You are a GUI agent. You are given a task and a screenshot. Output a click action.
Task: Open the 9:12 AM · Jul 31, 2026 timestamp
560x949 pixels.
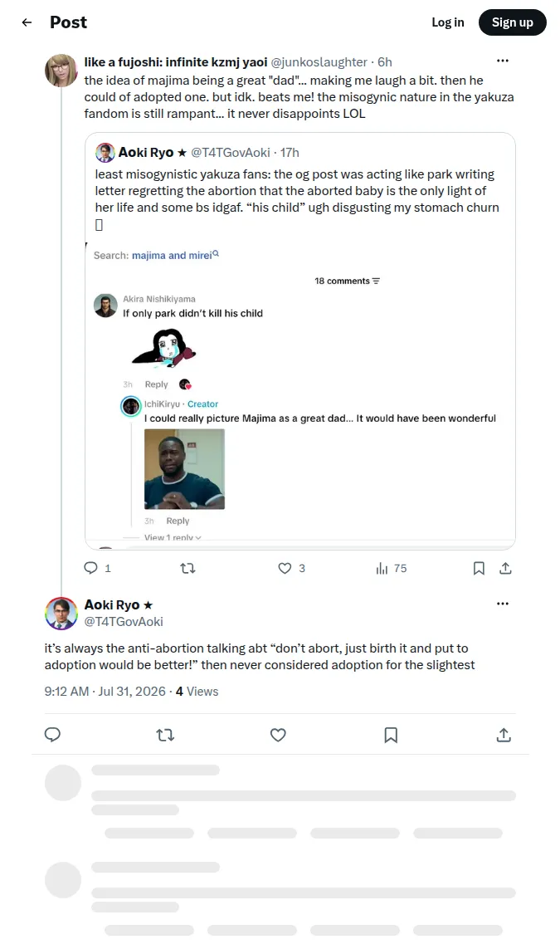tap(105, 691)
